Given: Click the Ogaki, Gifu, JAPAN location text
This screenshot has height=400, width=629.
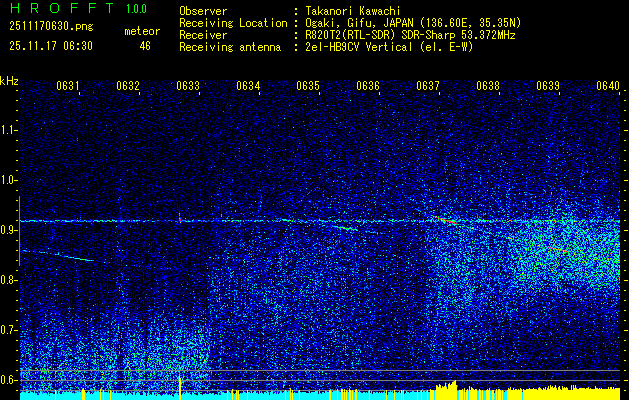Looking at the screenshot, I should pyautogui.click(x=413, y=23).
